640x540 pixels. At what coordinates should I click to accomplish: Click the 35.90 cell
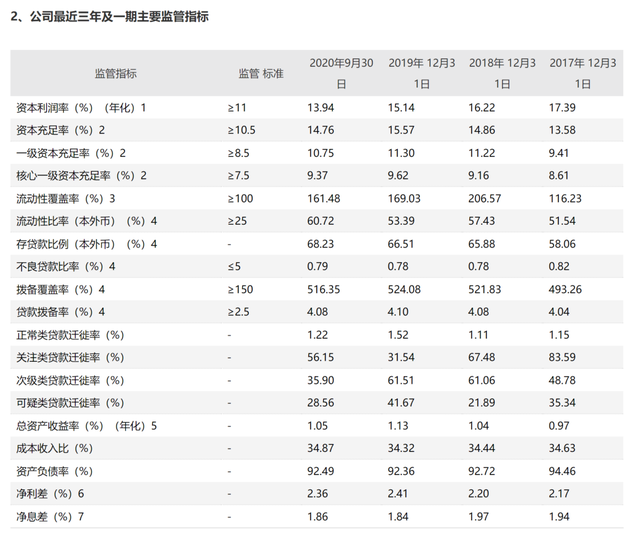320,380
